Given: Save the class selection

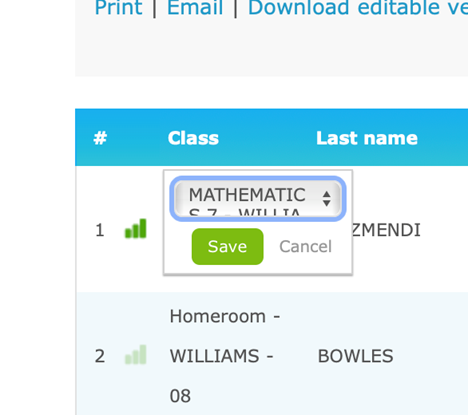Looking at the screenshot, I should 227,247.
